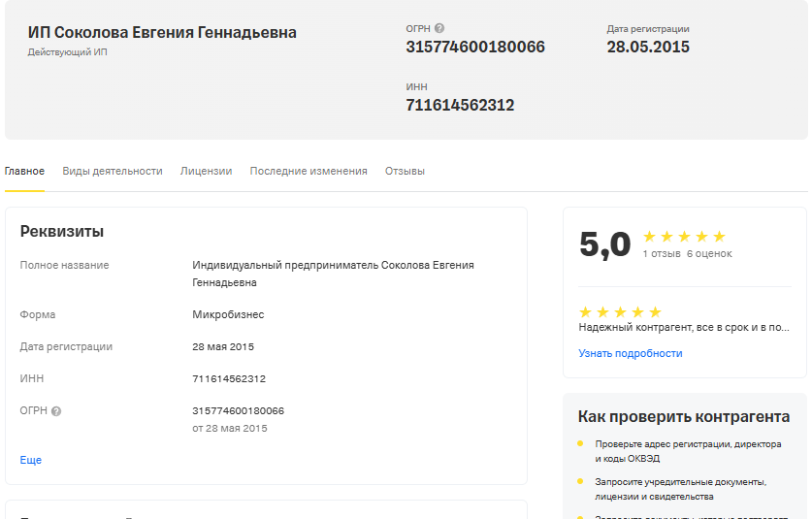The height and width of the screenshot is (519, 812).
Task: Click the Узнать подробности link
Action: (631, 353)
